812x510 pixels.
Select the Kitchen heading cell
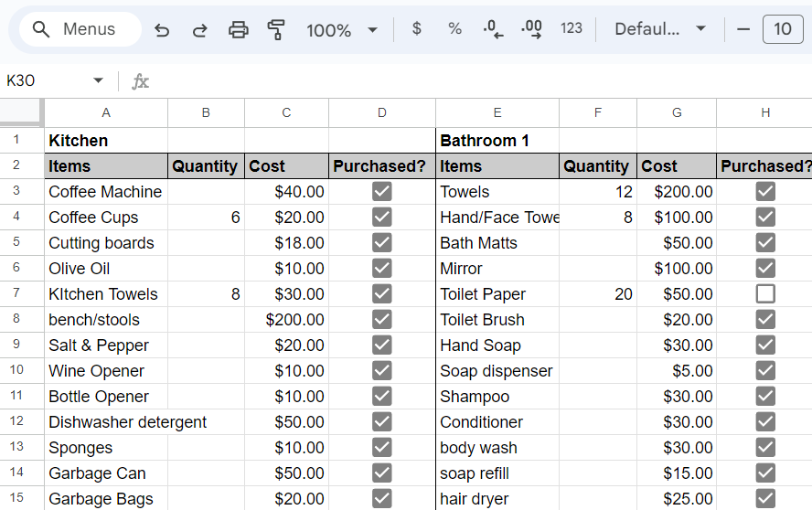106,141
